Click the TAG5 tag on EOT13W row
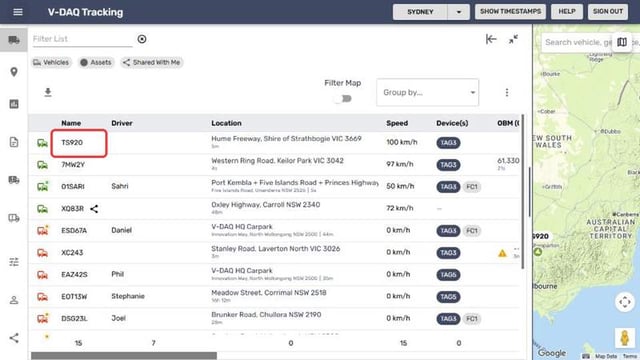This screenshot has height=360, width=640. click(x=448, y=297)
